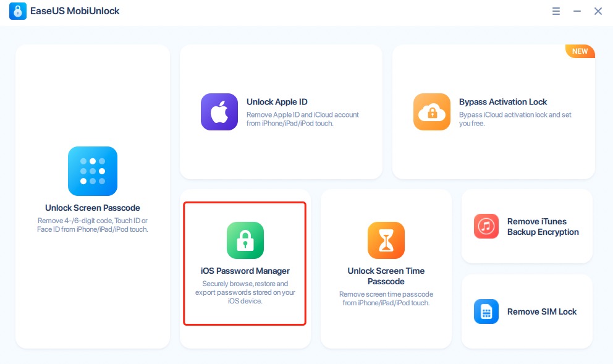This screenshot has width=613, height=364.
Task: Select Unlock Screen Time Passcode title
Action: click(386, 276)
